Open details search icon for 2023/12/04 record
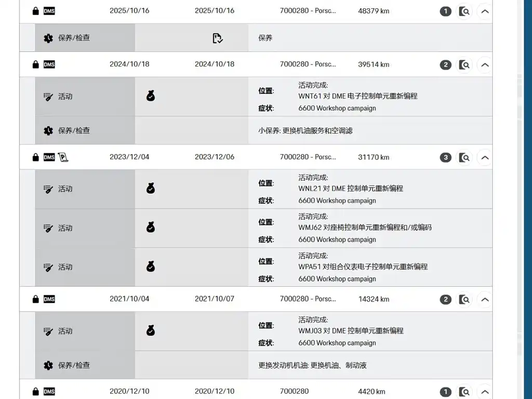Viewport: 532px width, 399px height. [464, 157]
